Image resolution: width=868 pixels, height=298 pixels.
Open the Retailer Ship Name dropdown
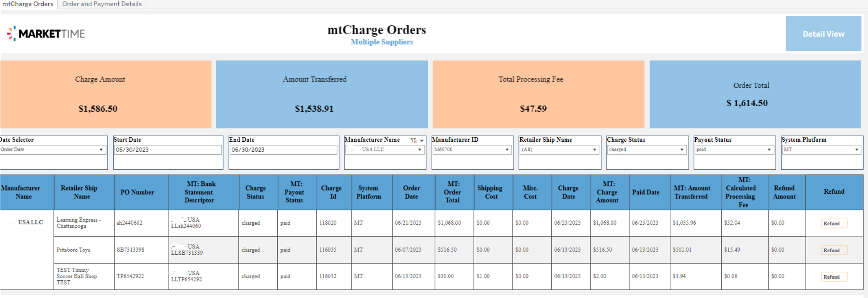[559, 150]
